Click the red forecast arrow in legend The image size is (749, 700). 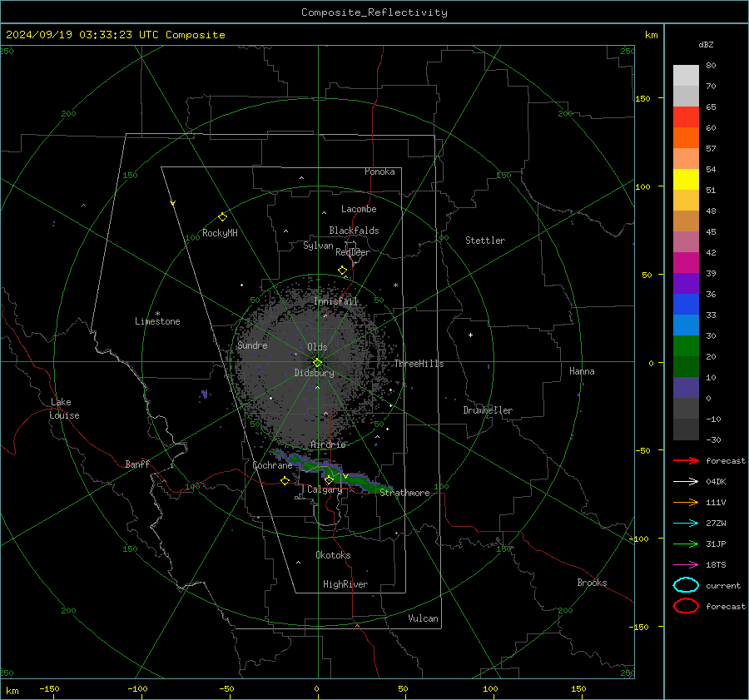[686, 460]
